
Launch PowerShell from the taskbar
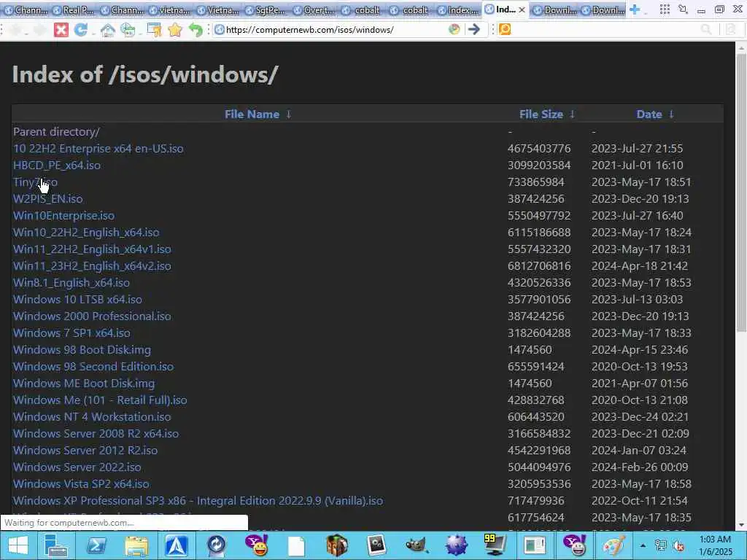click(x=96, y=545)
